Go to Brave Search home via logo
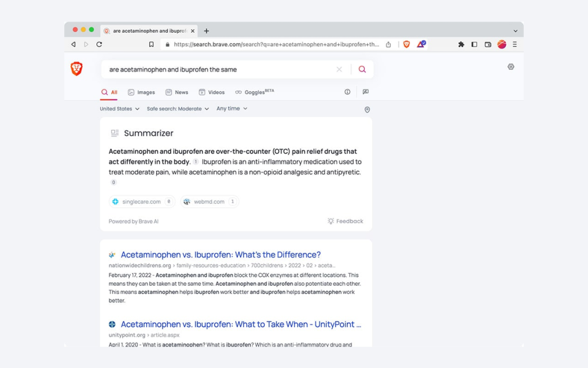Image resolution: width=588 pixels, height=368 pixels. coord(77,69)
